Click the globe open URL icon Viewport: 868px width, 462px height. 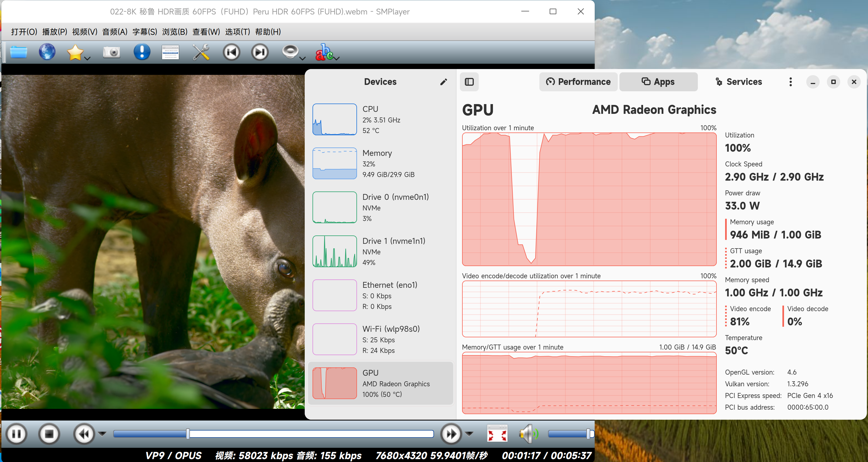tap(47, 52)
